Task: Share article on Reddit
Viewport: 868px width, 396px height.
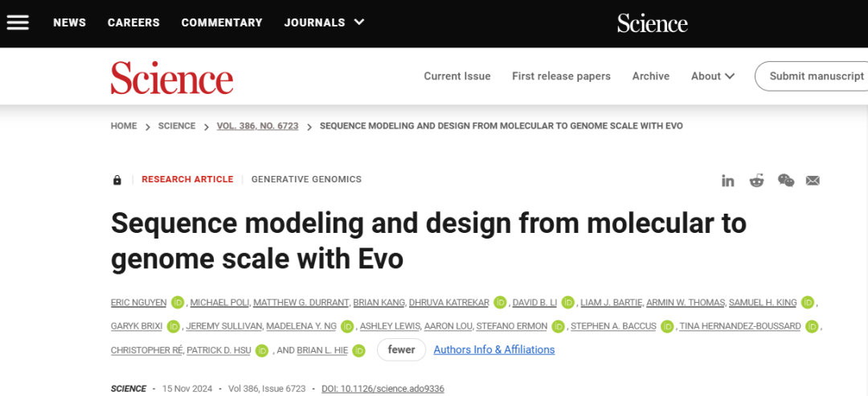Action: point(756,180)
